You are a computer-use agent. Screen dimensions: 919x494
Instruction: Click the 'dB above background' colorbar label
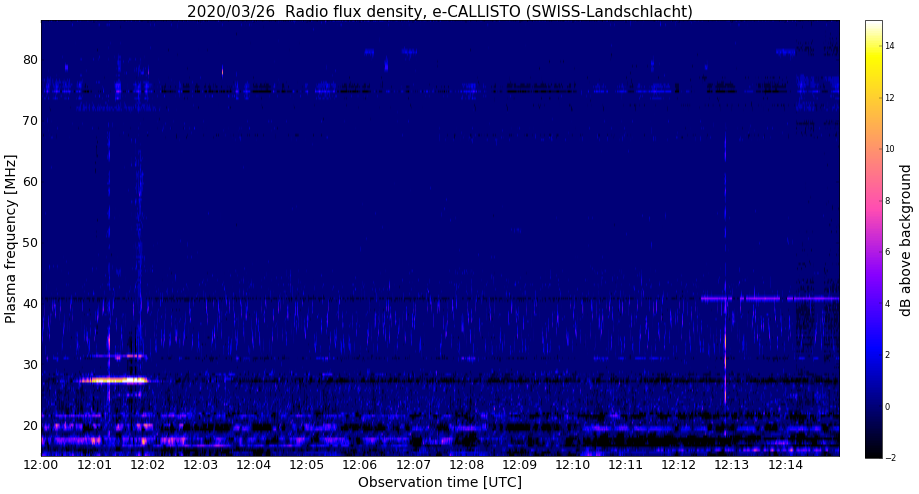(906, 240)
